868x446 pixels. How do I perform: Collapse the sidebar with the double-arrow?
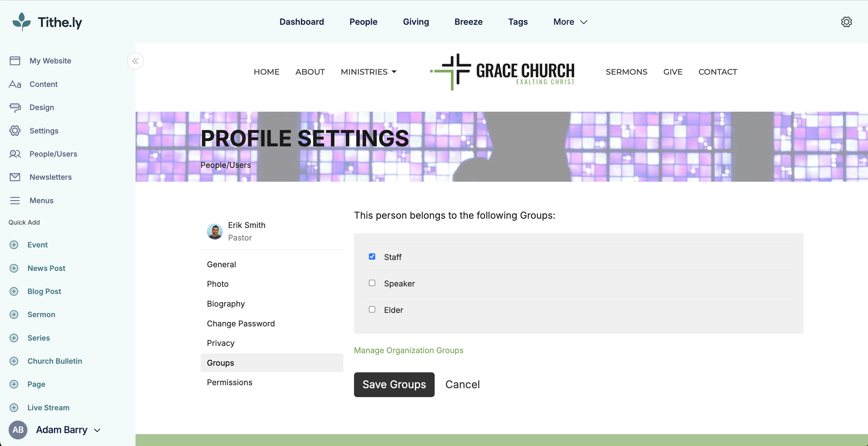pos(135,61)
